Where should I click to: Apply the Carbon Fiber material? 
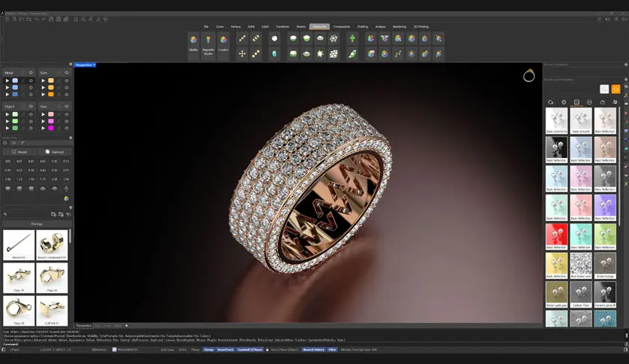[x=581, y=294]
